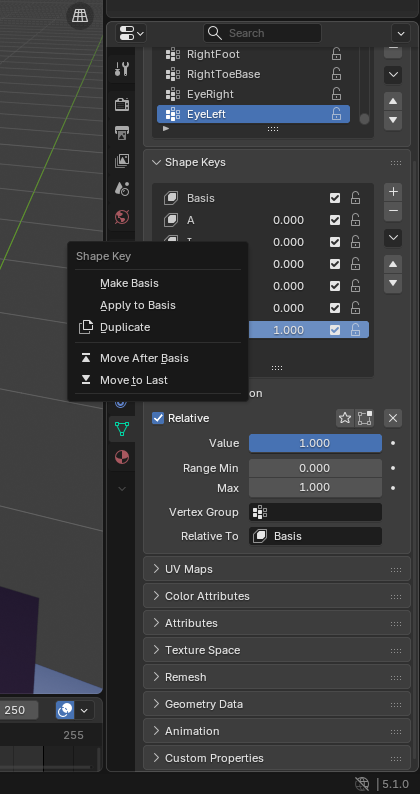The height and width of the screenshot is (794, 420).
Task: Choose Make Basis from context menu
Action: tap(158, 283)
